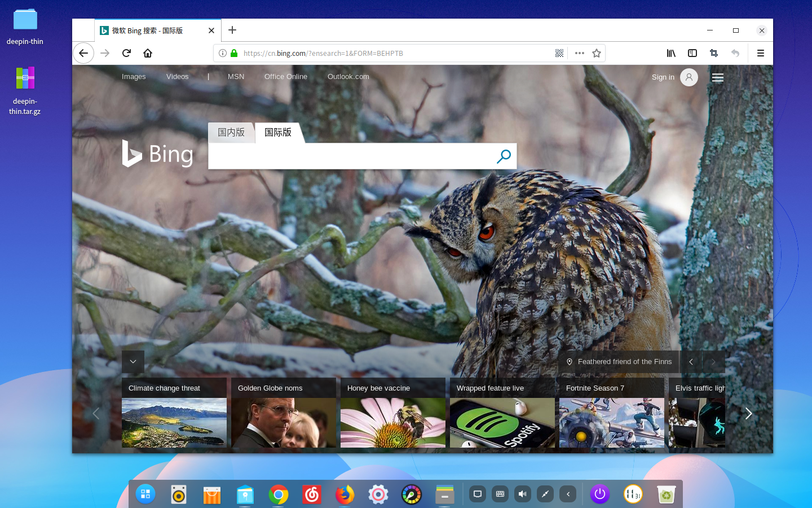
Task: Open the Golden Globe noms card
Action: pos(284,413)
